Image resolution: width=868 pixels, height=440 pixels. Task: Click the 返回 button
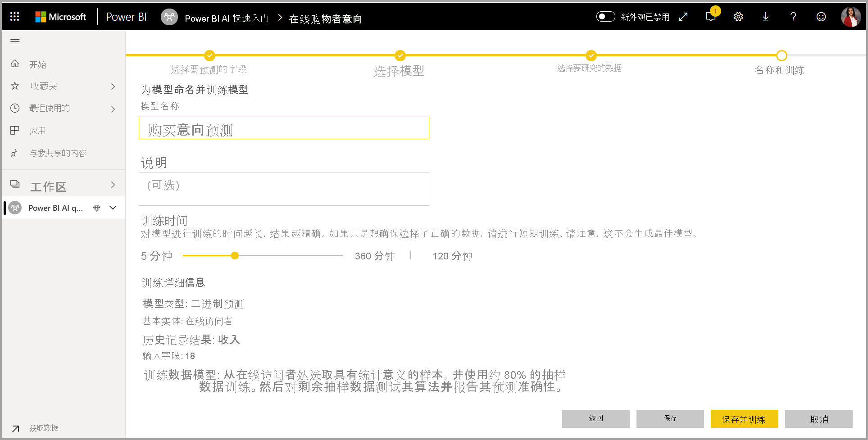[596, 418]
